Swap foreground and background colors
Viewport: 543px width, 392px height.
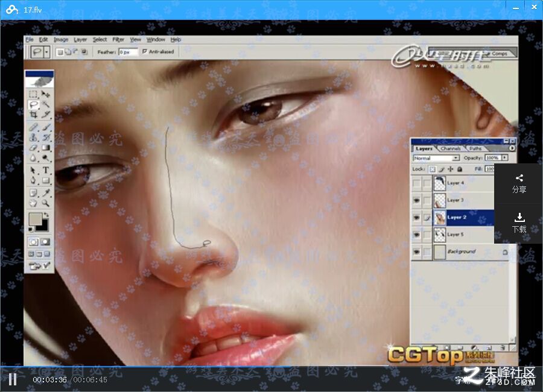pos(46,215)
